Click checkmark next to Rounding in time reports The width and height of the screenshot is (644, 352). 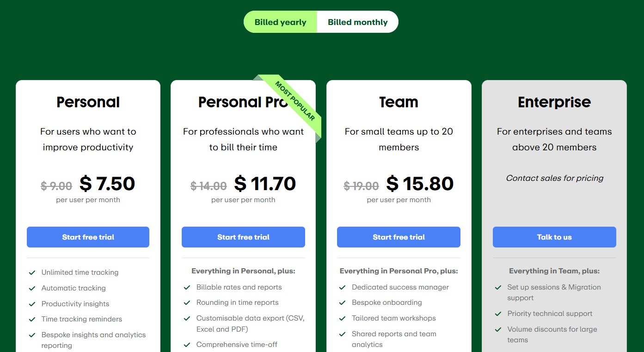pyautogui.click(x=187, y=303)
